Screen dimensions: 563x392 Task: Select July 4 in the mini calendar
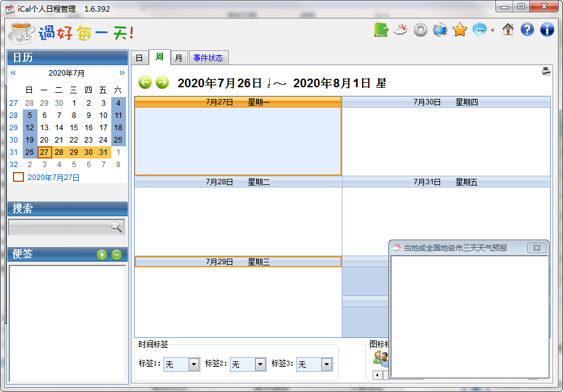[x=118, y=103]
